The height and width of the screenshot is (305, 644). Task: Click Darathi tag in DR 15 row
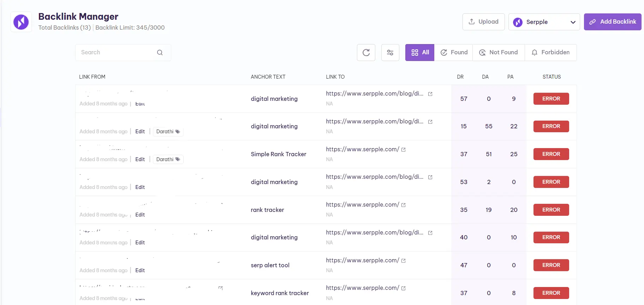pos(168,132)
